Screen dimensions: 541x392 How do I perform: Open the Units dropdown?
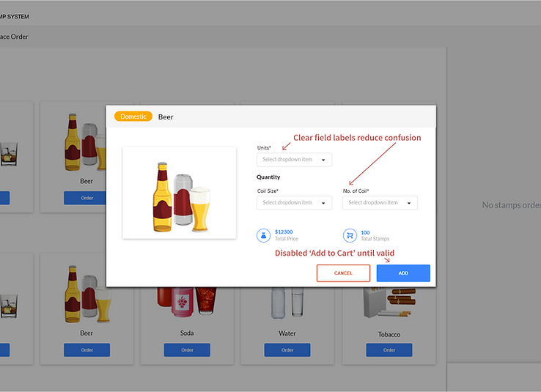coord(294,160)
